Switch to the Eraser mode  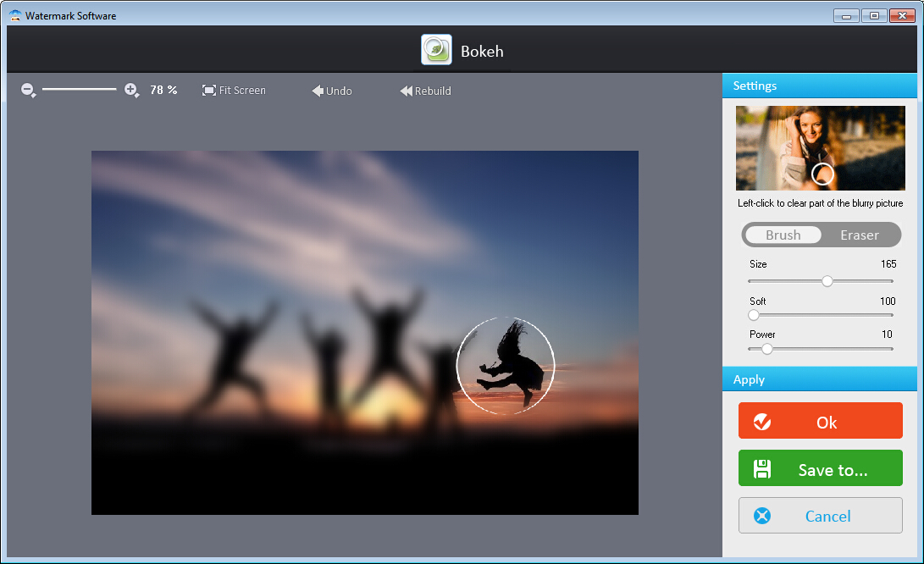859,235
